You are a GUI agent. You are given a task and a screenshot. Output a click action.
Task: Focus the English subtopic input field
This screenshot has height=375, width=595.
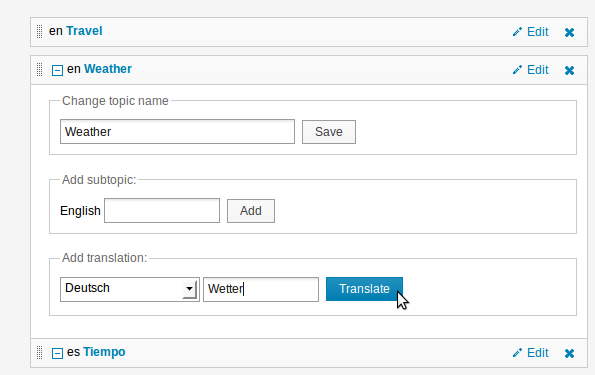click(x=162, y=210)
